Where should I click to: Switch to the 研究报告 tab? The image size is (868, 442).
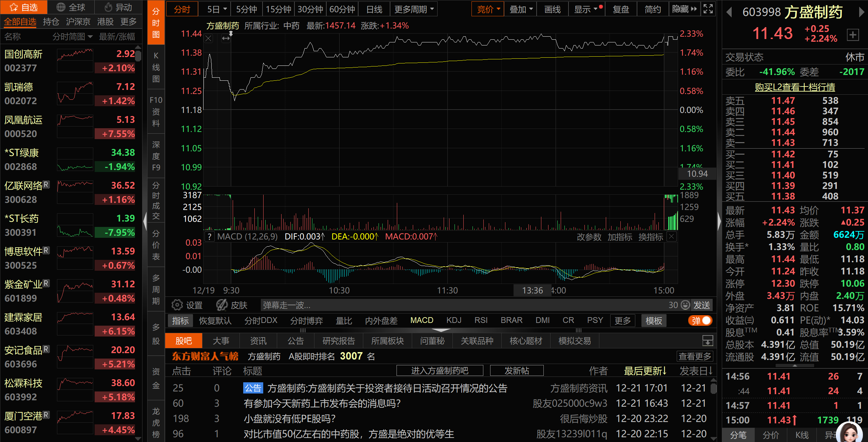339,341
